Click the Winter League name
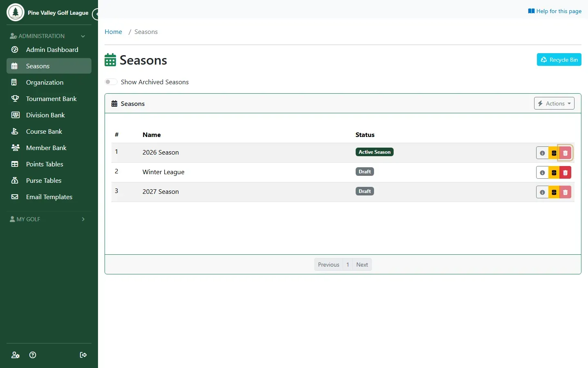 click(163, 172)
